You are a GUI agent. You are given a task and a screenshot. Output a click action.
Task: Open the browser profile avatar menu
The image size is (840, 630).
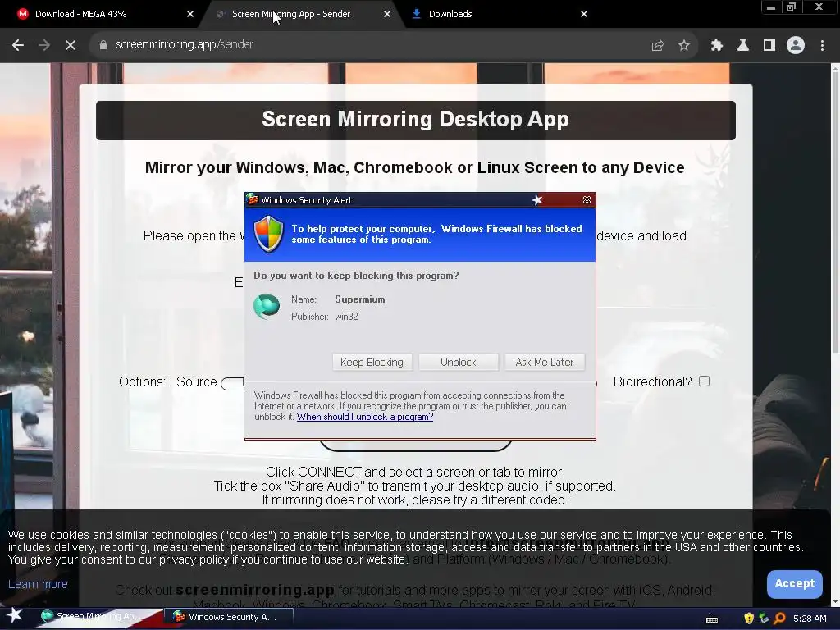[796, 46]
